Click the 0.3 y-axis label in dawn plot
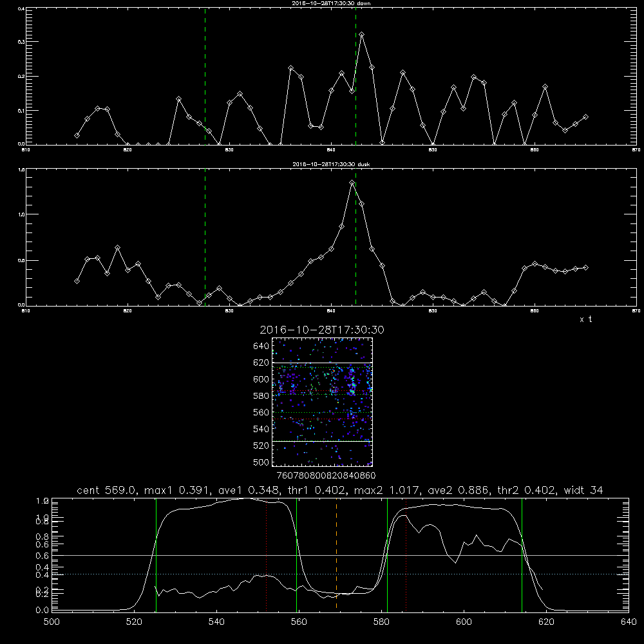 (x=21, y=42)
